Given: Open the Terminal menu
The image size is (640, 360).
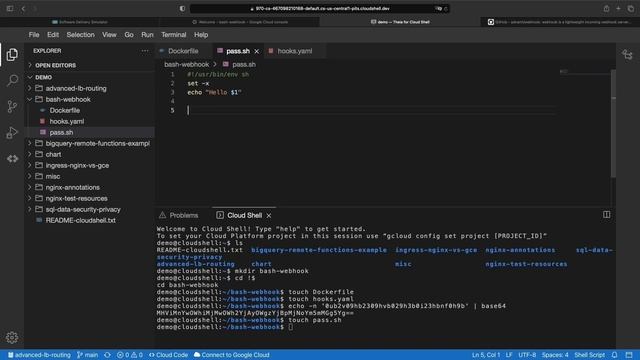Looking at the screenshot, I should (x=173, y=35).
